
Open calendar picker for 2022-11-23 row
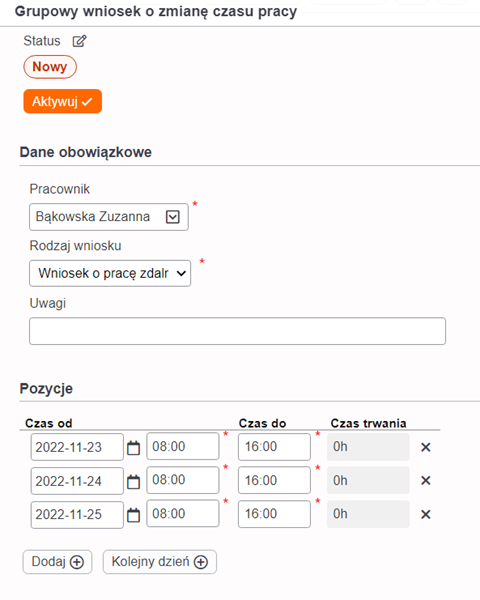pyautogui.click(x=133, y=447)
